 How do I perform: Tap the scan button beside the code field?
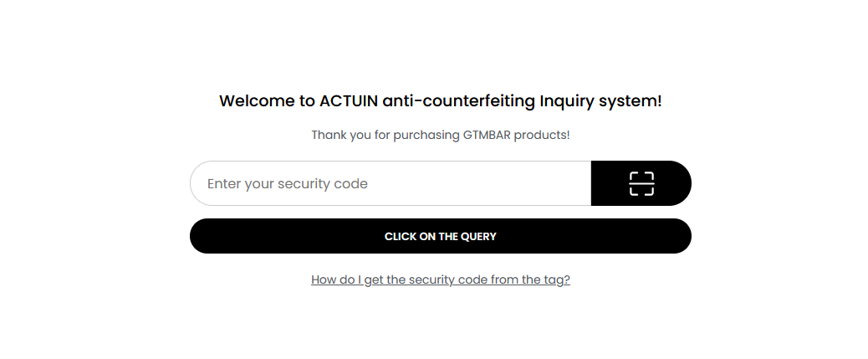(641, 183)
